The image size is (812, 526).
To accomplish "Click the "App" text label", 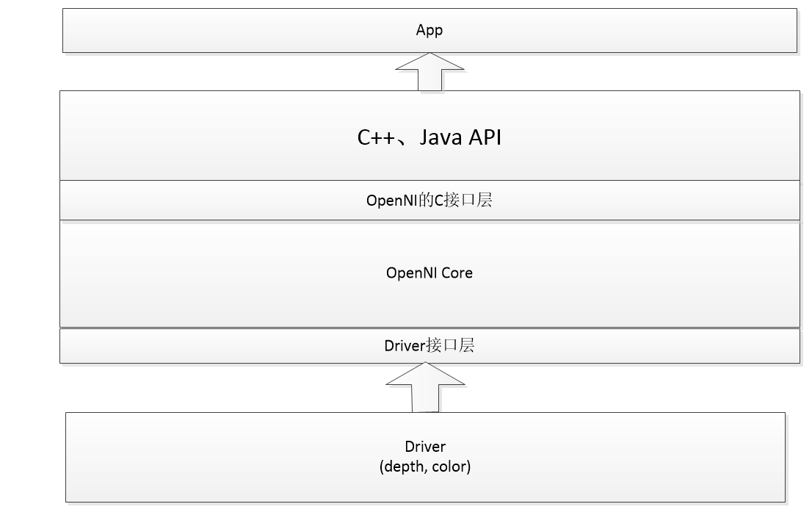I will [x=429, y=31].
